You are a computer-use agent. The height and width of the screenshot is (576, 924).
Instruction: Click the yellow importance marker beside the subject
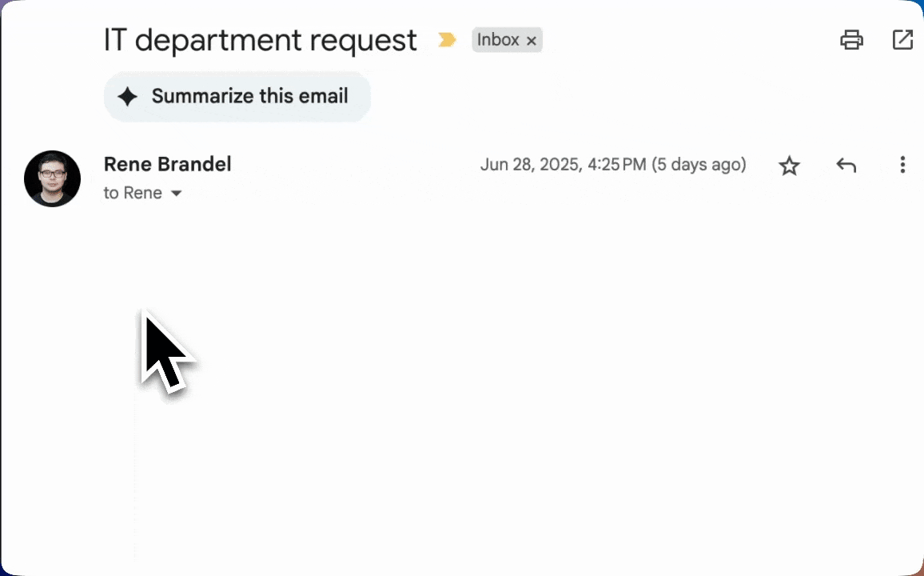[446, 39]
